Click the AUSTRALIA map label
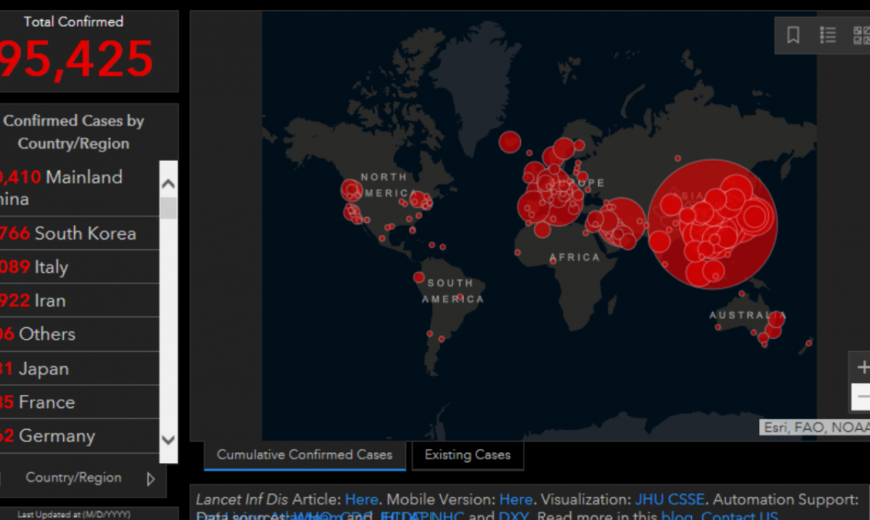The image size is (870, 520). click(747, 315)
